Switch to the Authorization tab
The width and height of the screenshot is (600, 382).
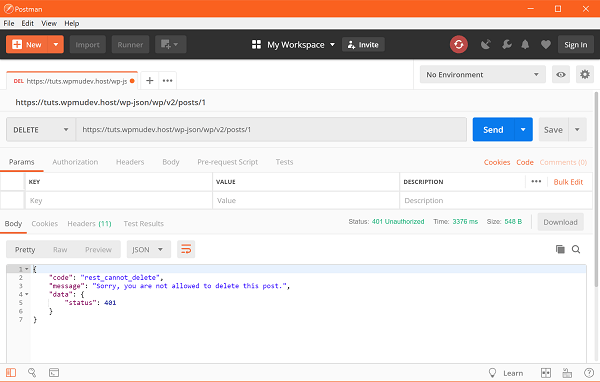pos(75,162)
